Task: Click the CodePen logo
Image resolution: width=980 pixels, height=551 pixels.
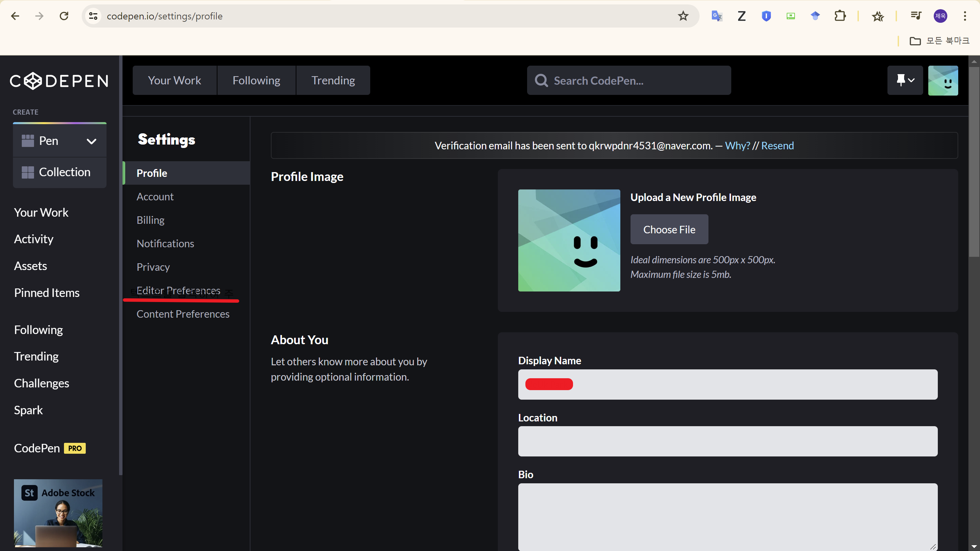Action: tap(59, 81)
